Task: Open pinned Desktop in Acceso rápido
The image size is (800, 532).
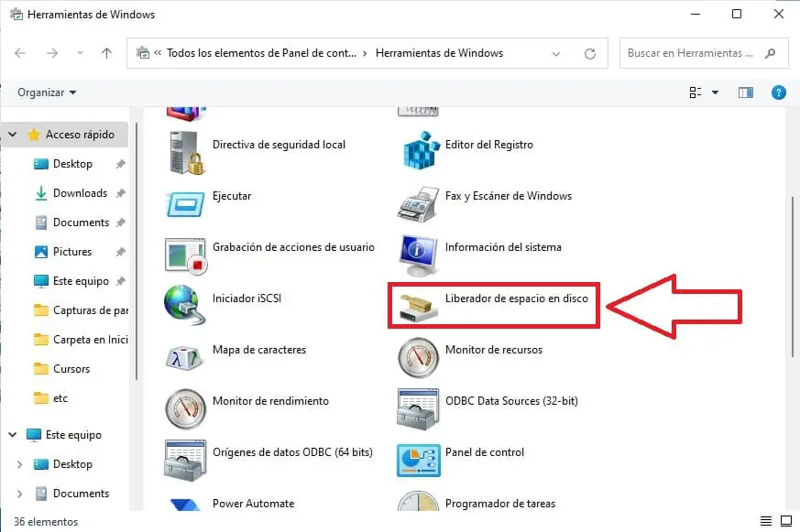Action: 72,164
